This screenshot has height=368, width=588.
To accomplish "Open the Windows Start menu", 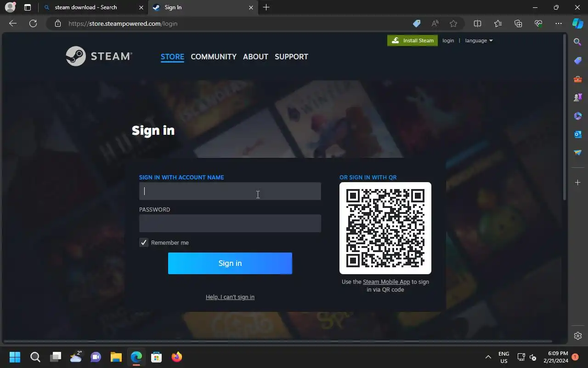I will pyautogui.click(x=15, y=357).
